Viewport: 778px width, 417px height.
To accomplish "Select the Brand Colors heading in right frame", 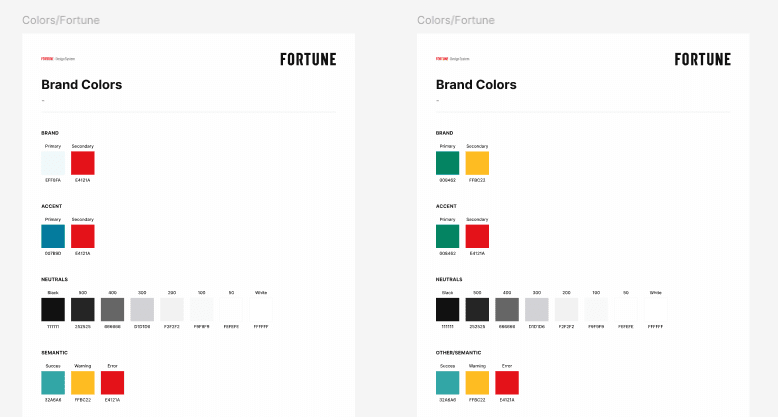I will tap(476, 85).
